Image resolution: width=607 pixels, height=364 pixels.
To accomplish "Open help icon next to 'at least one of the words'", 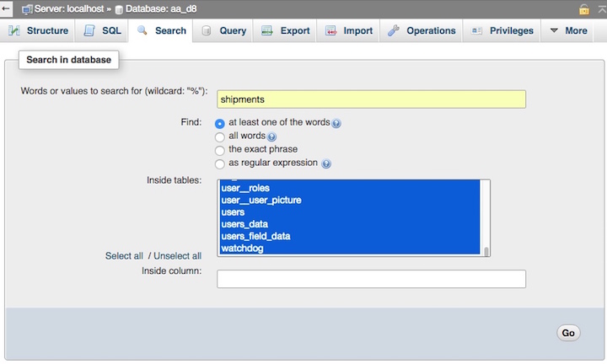I will tap(336, 123).
